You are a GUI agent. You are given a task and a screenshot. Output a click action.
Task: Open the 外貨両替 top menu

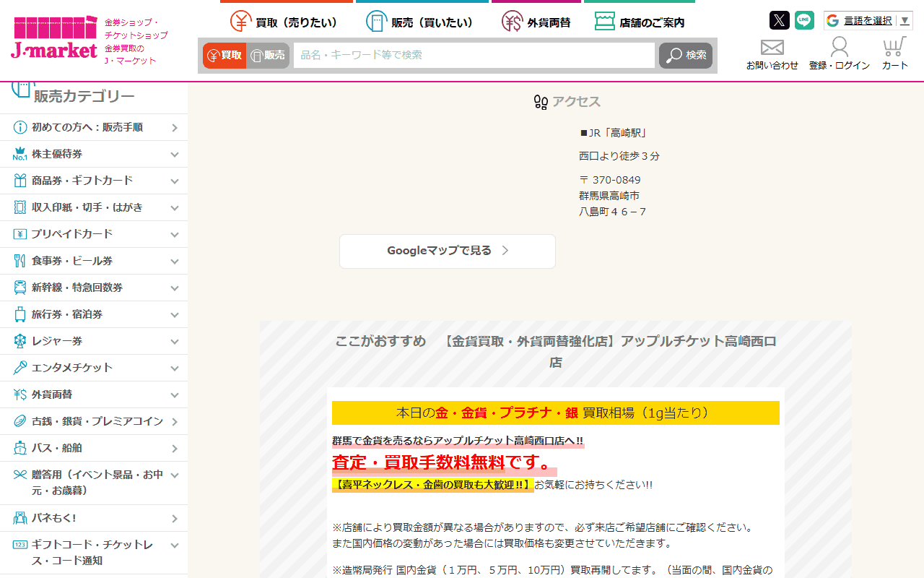536,22
